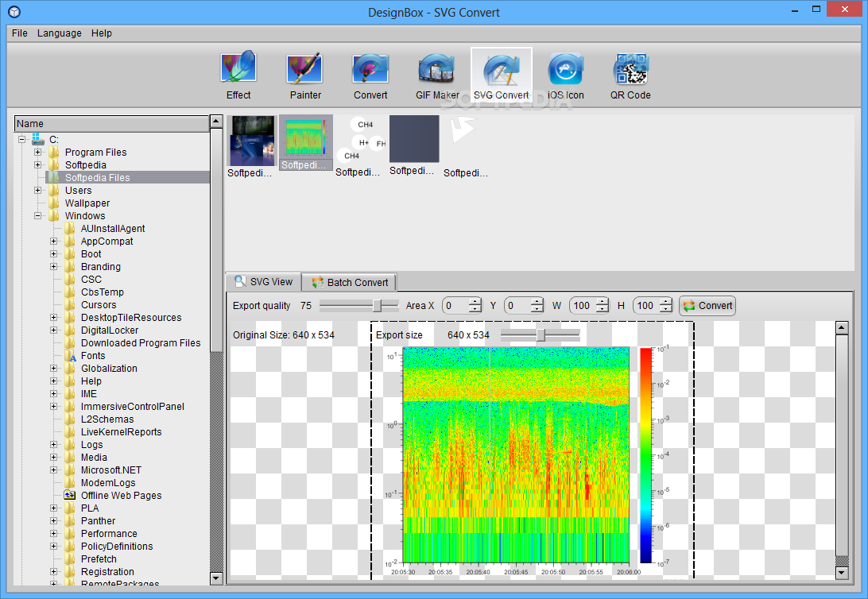Viewport: 868px width, 599px height.
Task: Click the W input field
Action: [x=583, y=305]
